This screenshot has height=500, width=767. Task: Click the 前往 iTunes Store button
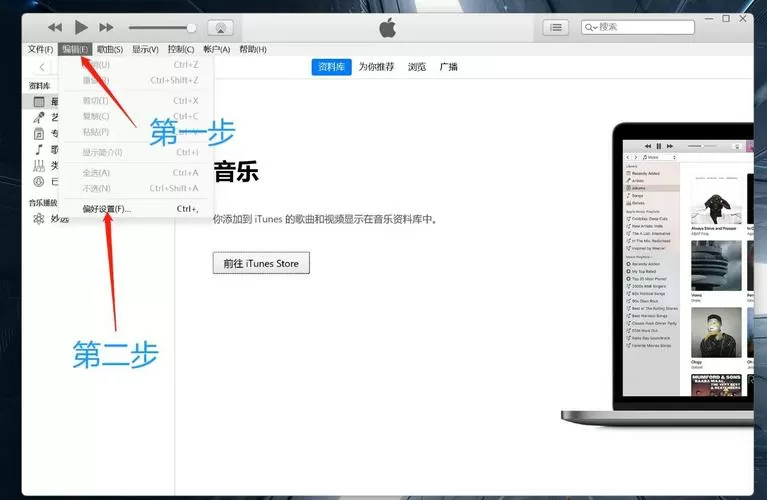(261, 263)
